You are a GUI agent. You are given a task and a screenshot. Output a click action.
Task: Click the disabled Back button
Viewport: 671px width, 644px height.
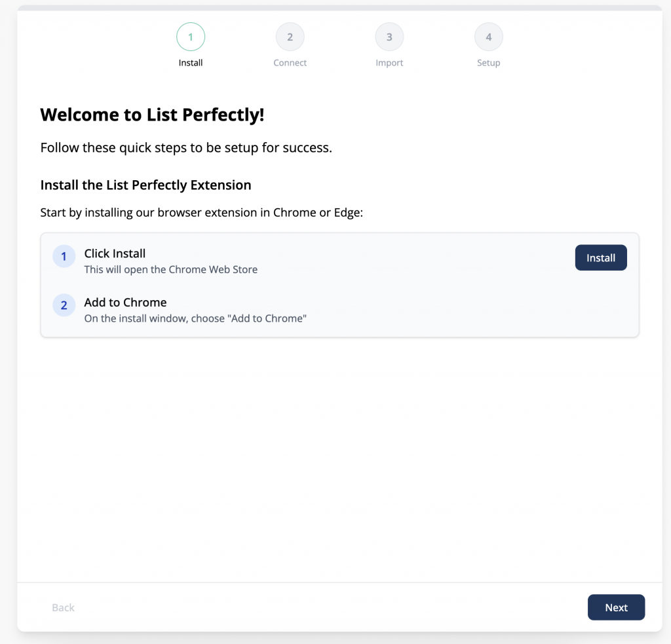[63, 607]
